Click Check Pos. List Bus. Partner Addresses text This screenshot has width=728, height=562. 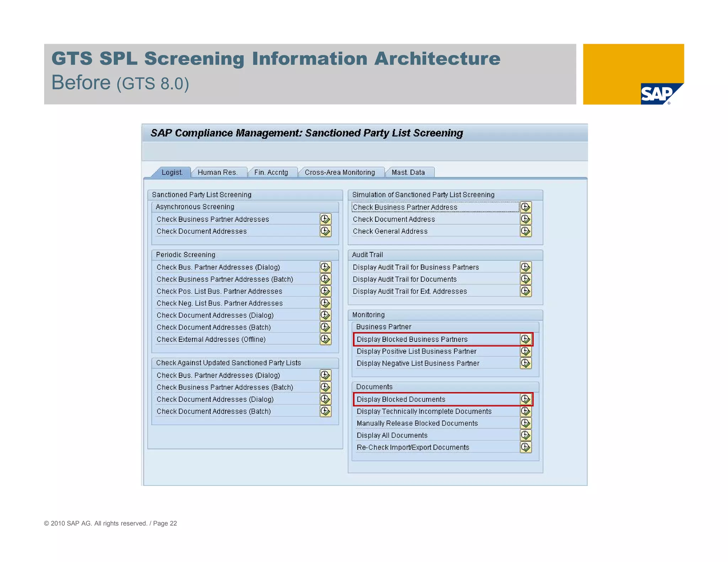(219, 291)
